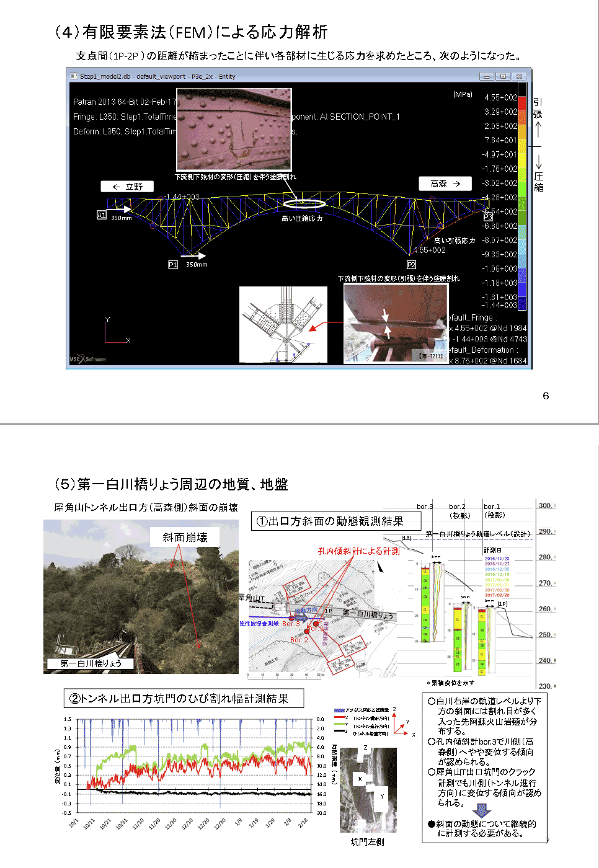This screenshot has width=599, height=868.
Task: Click the conclusion '斜面の動態について継続的に計測する必要がある。'
Action: (x=482, y=828)
